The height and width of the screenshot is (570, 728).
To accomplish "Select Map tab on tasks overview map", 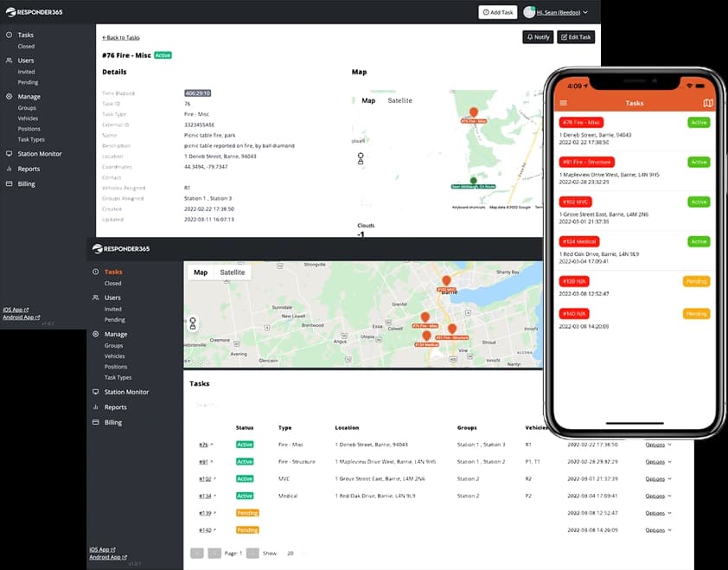I will (x=201, y=272).
